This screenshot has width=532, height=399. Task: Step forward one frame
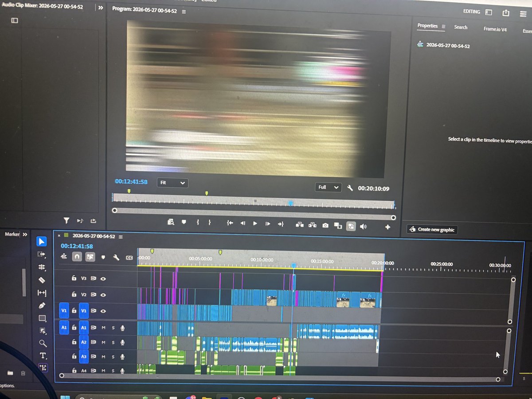pyautogui.click(x=267, y=223)
